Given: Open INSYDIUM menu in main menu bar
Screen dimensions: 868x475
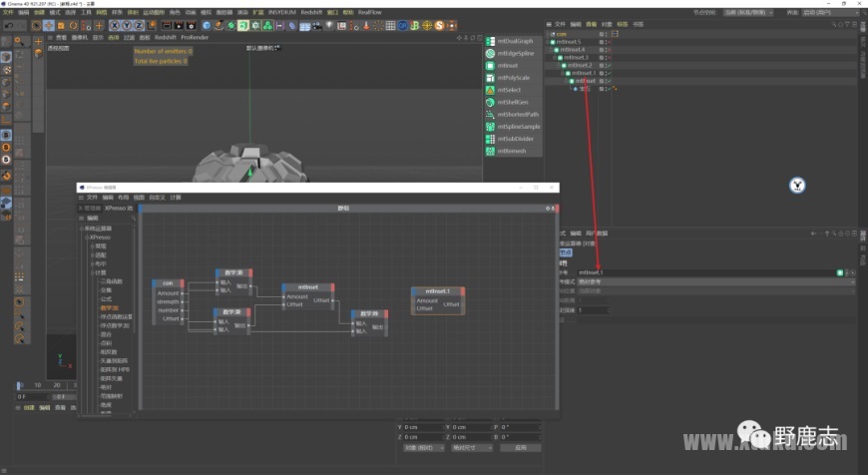Looking at the screenshot, I should (282, 12).
